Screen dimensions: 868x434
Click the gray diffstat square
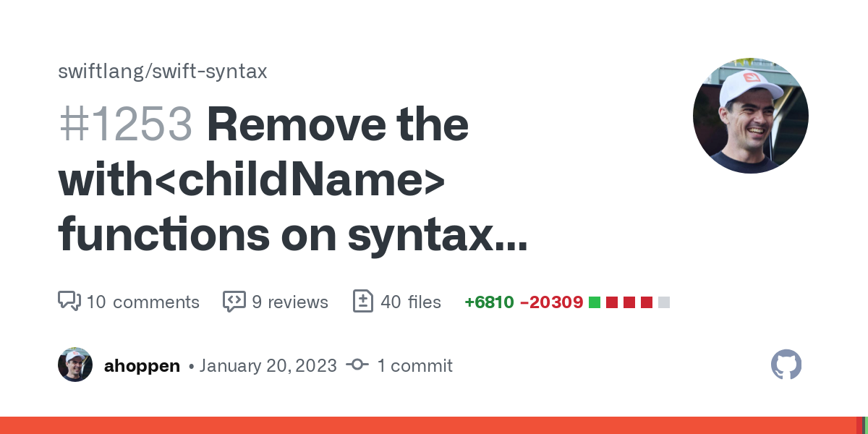coord(664,302)
